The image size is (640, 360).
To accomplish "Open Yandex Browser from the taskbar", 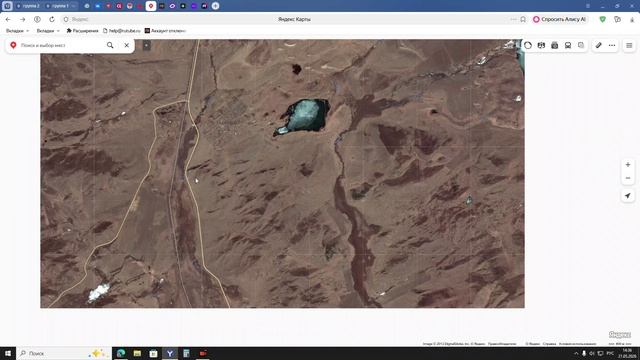I will pos(170,353).
